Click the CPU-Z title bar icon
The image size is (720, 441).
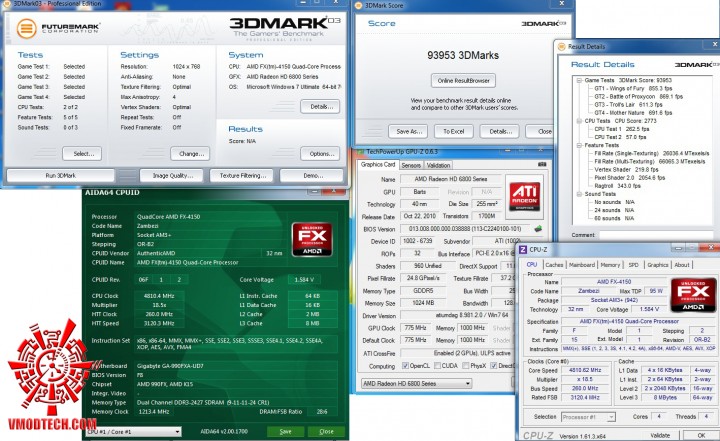click(523, 249)
